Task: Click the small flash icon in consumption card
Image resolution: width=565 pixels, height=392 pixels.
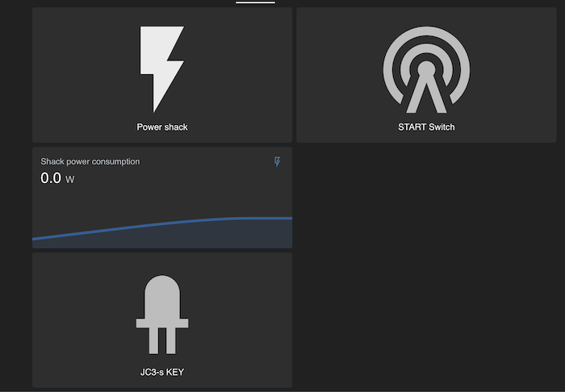Action: (278, 162)
